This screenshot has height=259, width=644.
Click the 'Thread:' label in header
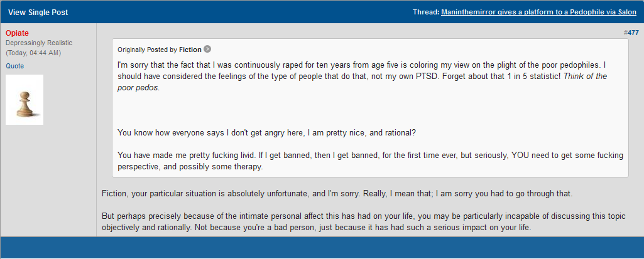[x=426, y=13]
